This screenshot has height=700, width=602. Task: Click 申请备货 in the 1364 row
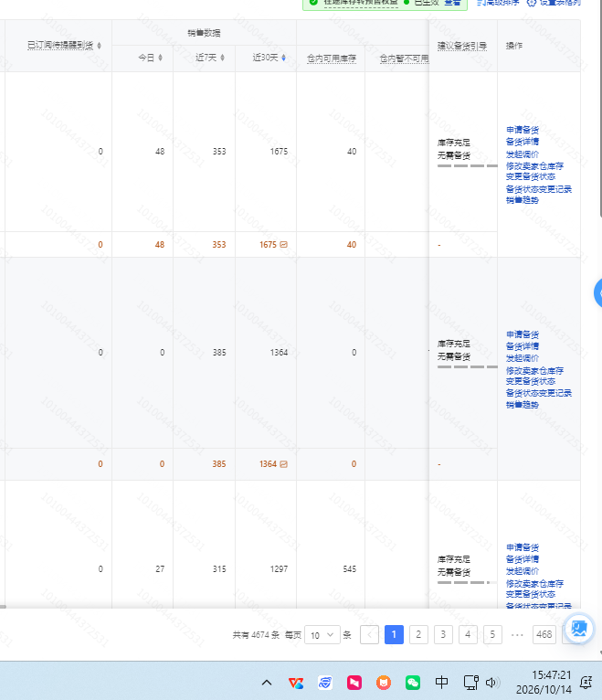pyautogui.click(x=523, y=334)
